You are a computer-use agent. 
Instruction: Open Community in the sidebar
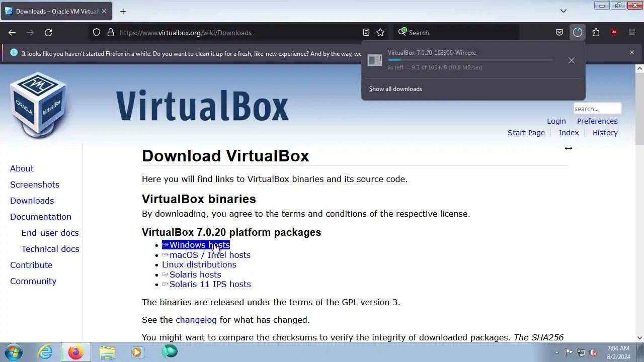(x=33, y=281)
